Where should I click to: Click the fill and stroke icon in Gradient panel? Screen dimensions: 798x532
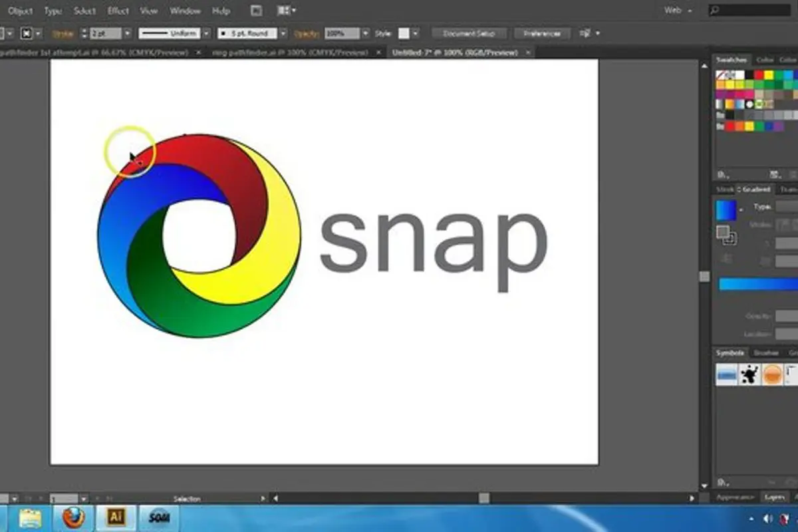coord(726,235)
